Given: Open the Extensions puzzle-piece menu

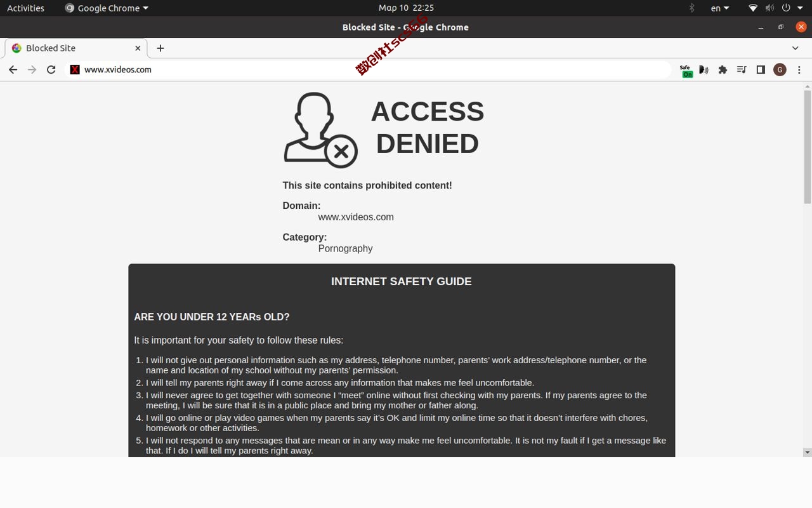Looking at the screenshot, I should click(723, 70).
